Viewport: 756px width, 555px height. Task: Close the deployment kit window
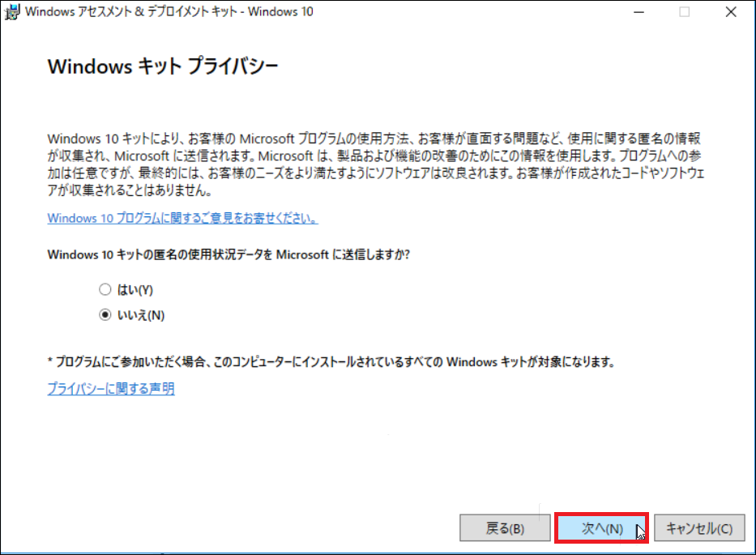click(731, 12)
